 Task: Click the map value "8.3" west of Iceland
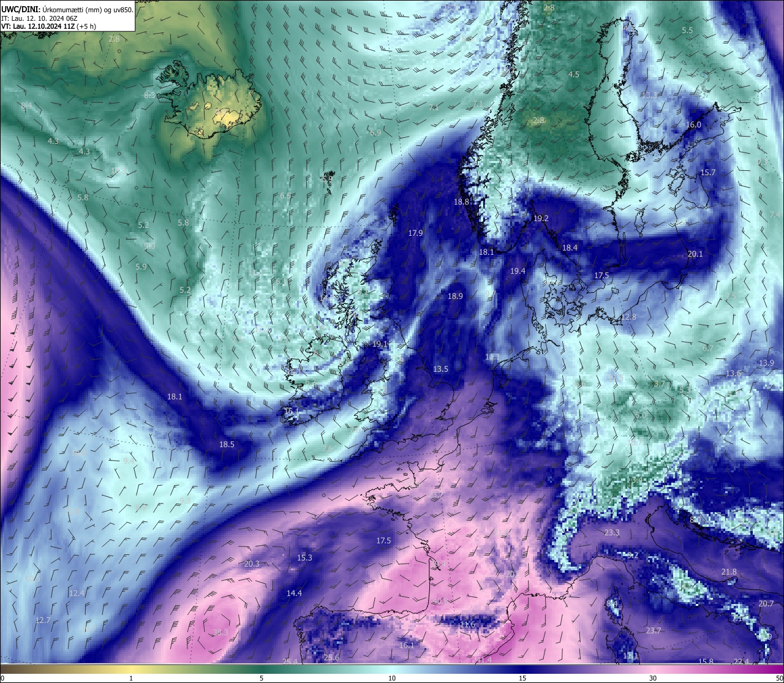(149, 96)
